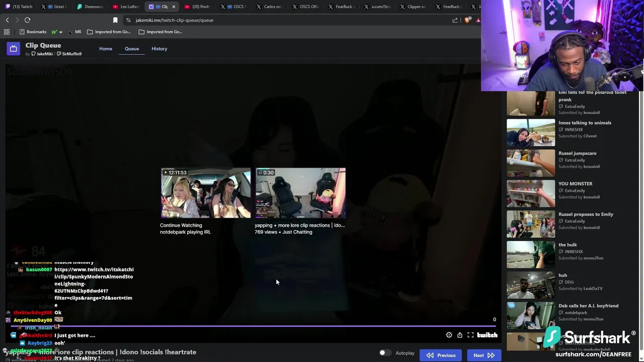
Task: Switch to the Deansocool tab
Action: click(x=90, y=7)
